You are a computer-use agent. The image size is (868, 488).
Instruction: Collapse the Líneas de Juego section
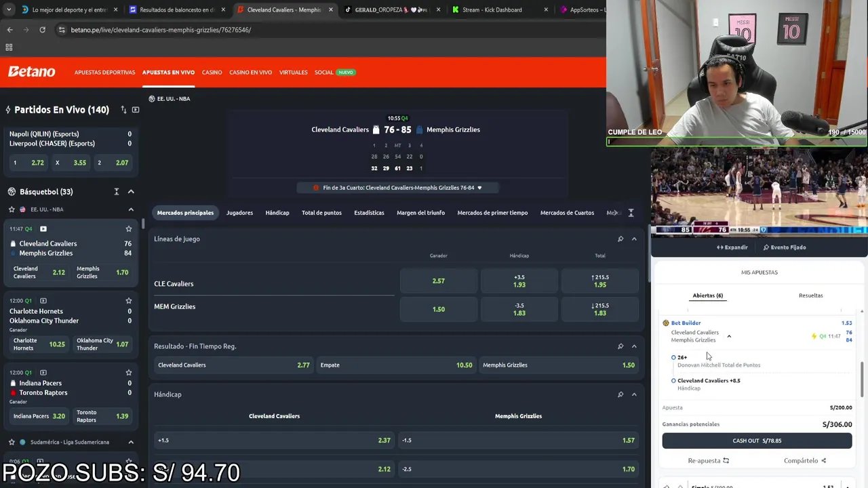point(634,239)
